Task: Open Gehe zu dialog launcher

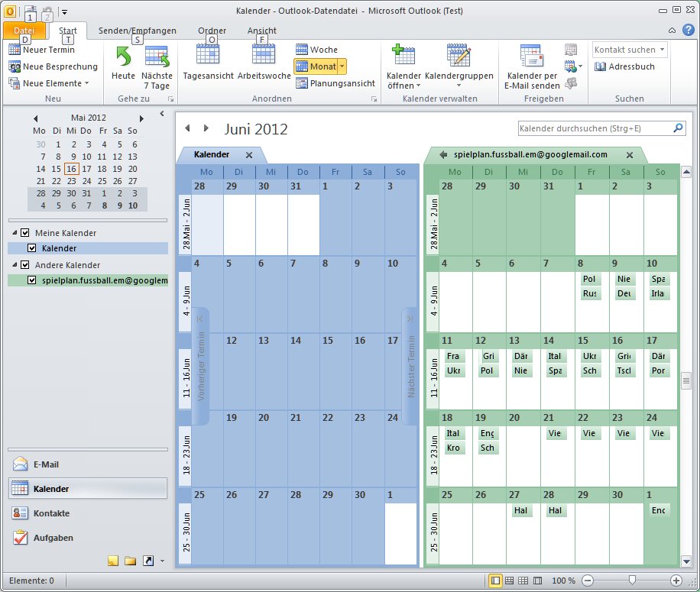Action: [170, 99]
